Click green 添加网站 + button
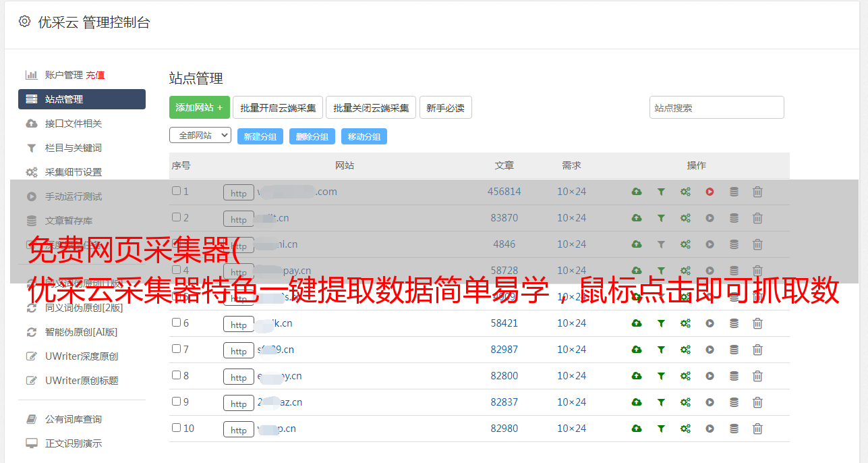 [200, 107]
